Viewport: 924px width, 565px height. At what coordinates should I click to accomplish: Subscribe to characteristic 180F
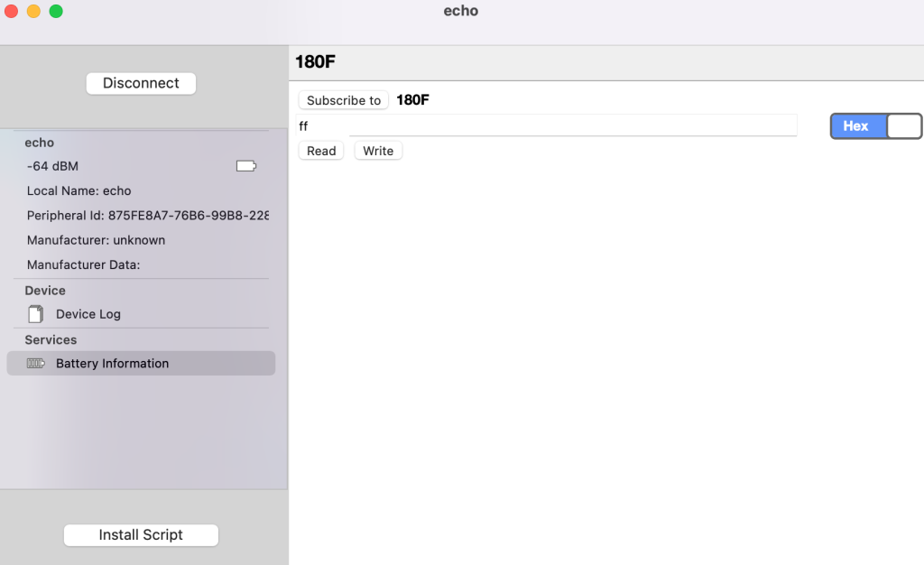click(x=344, y=100)
